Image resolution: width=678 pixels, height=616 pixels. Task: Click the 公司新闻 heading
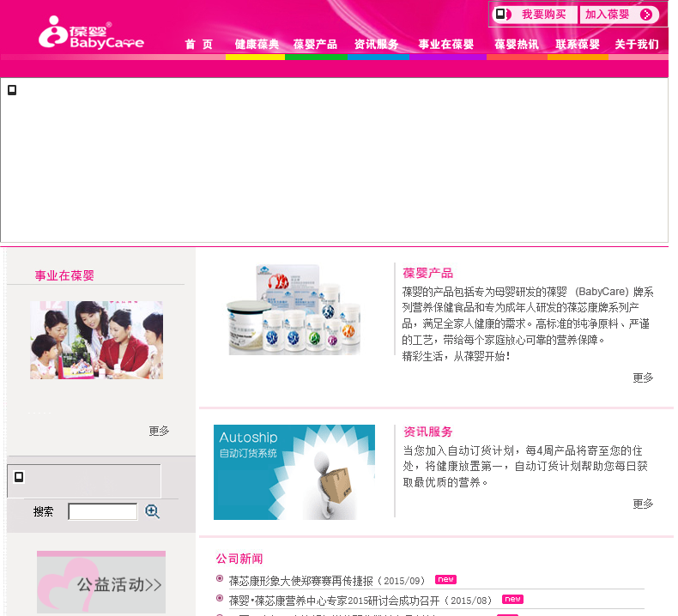[x=239, y=559]
